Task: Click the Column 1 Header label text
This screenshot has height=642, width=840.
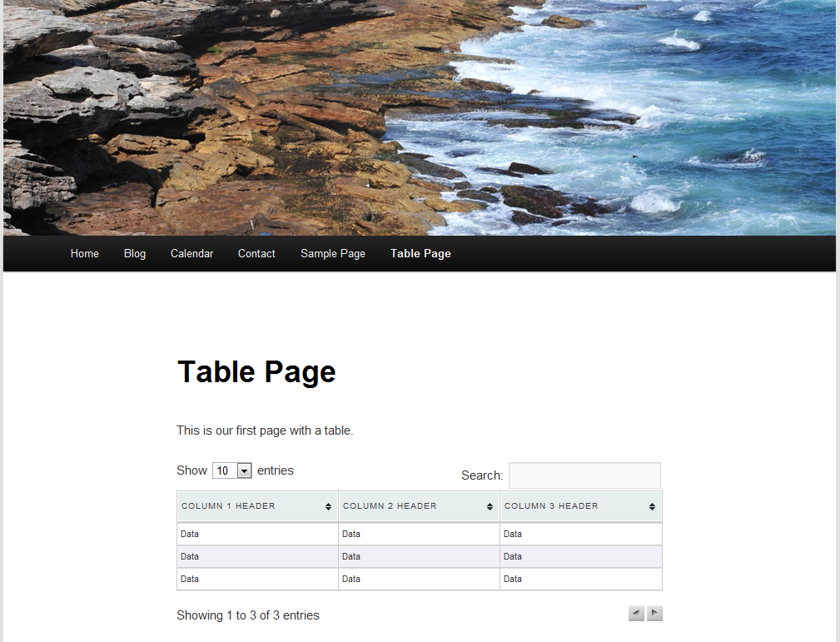Action: pos(228,506)
